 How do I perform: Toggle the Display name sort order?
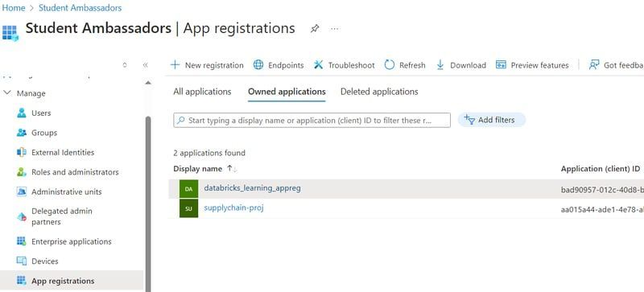[232, 169]
